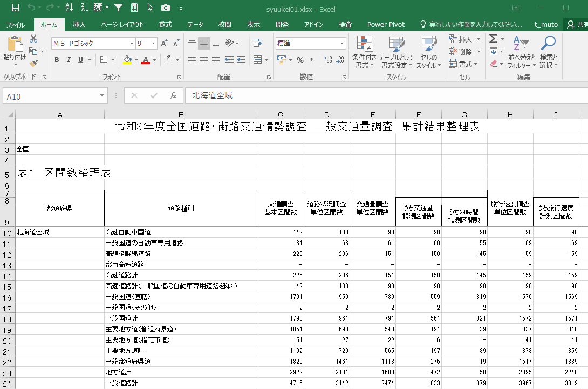This screenshot has height=389, width=588.
Task: Click the camera icon in Quick Access Toolbar
Action: coord(166,8)
